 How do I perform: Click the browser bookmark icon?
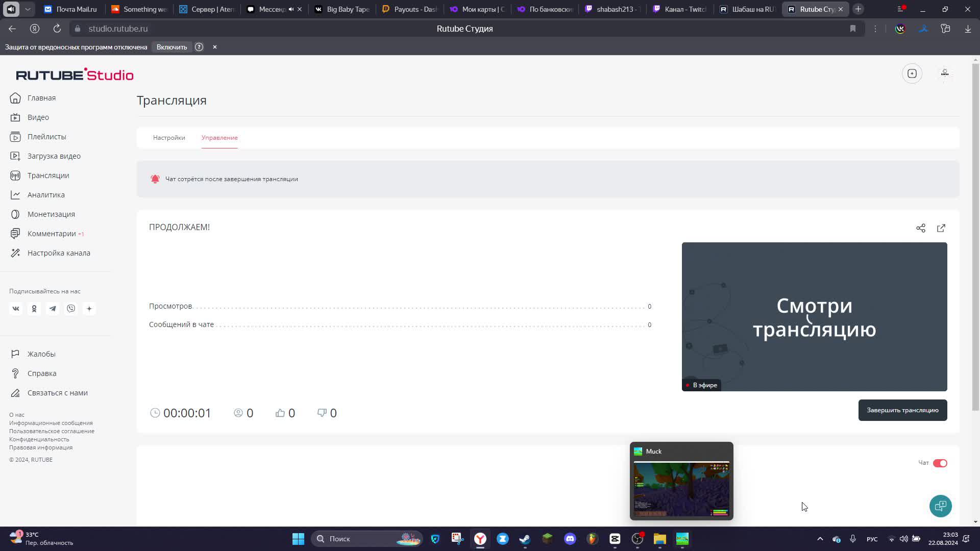coord(853,29)
